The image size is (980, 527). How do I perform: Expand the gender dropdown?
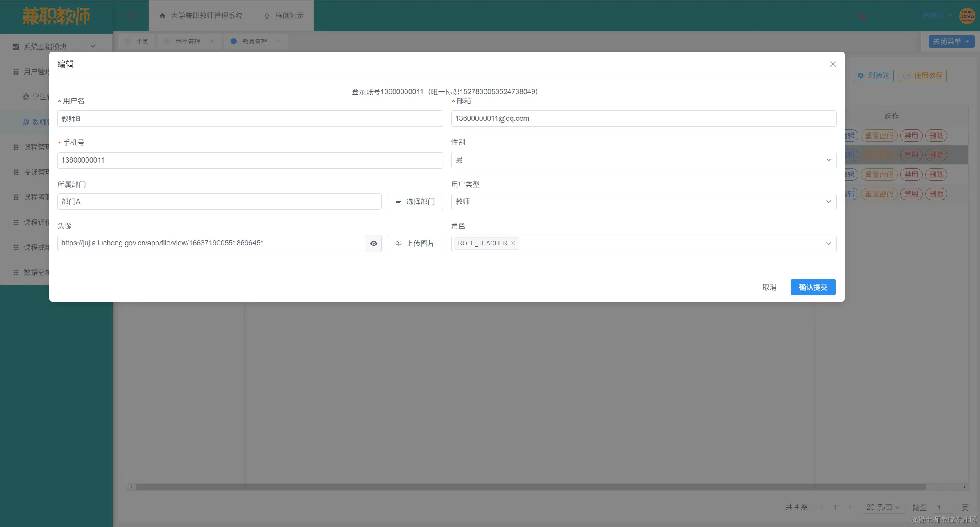pyautogui.click(x=643, y=160)
